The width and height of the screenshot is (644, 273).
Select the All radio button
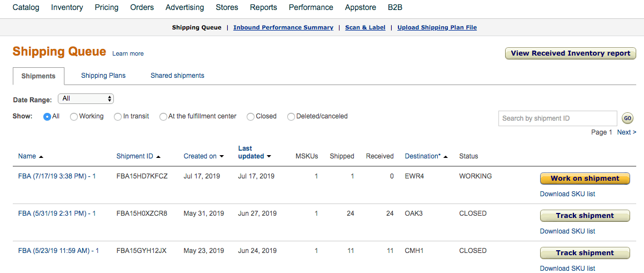(x=47, y=116)
